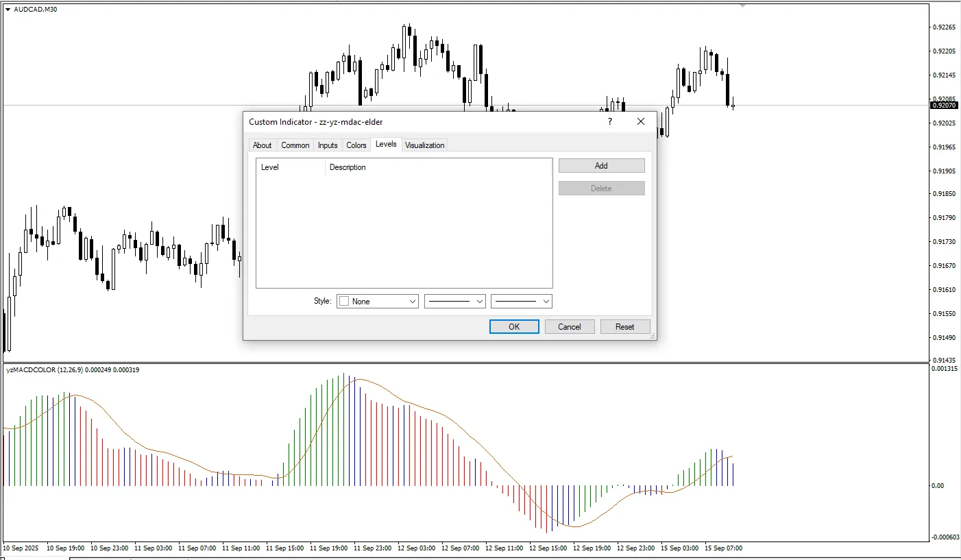Image resolution: width=961 pixels, height=560 pixels.
Task: Open the Visualization tab
Action: 424,145
